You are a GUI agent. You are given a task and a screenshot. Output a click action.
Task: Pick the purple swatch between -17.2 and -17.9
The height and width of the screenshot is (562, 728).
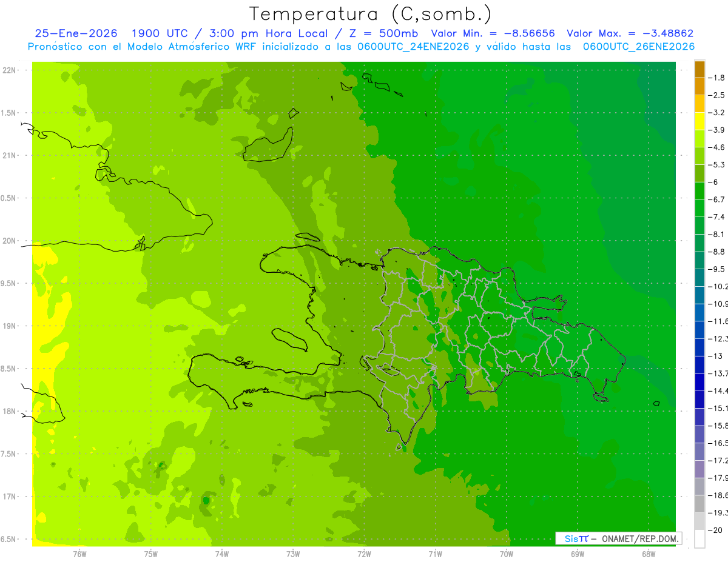(699, 469)
